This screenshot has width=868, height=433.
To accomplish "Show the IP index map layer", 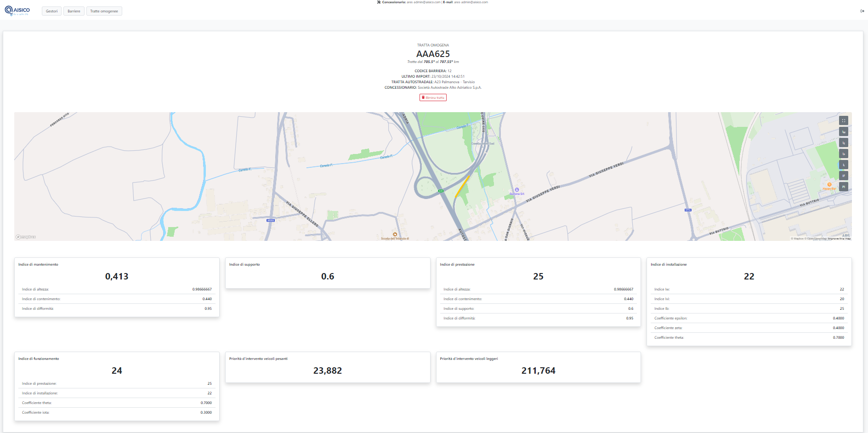I will 843,154.
